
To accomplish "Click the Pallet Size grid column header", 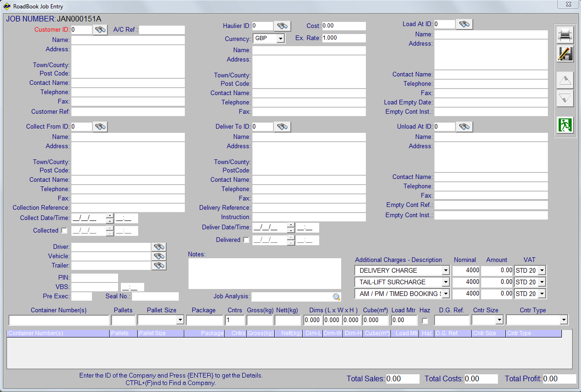I will (x=161, y=333).
